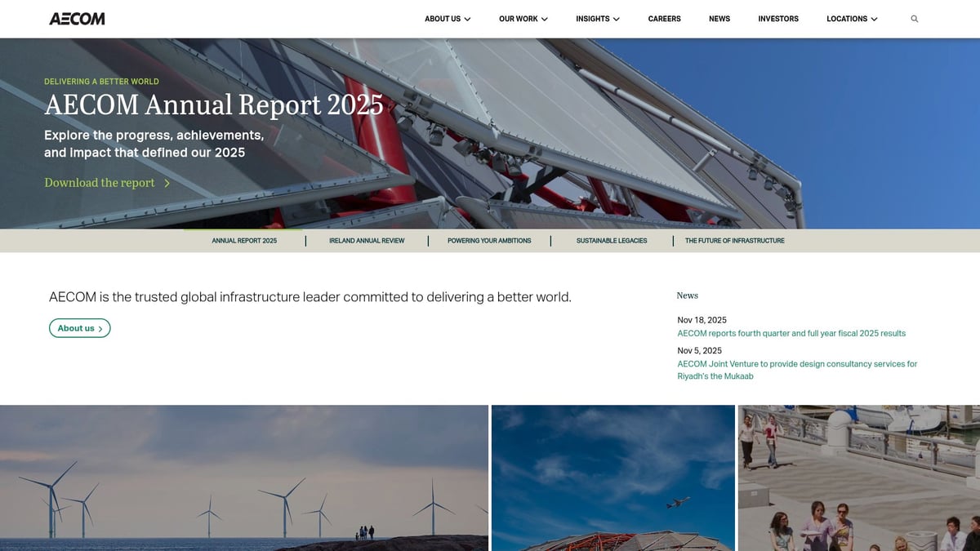Click the Nov 18, 2025 date
Image resolution: width=980 pixels, height=551 pixels.
702,320
